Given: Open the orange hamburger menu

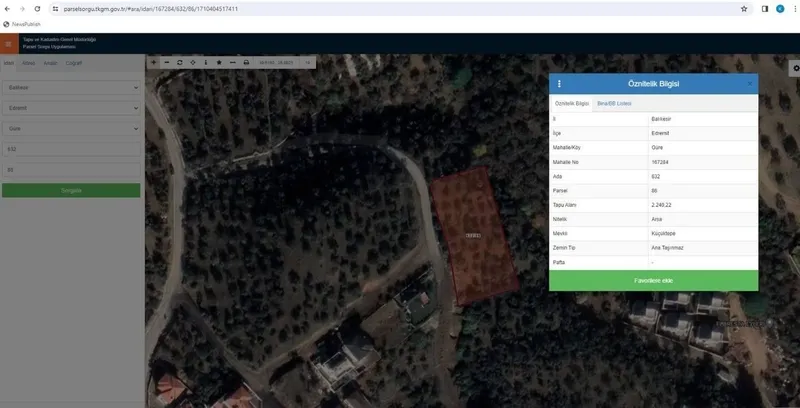Looking at the screenshot, I should tap(8, 44).
